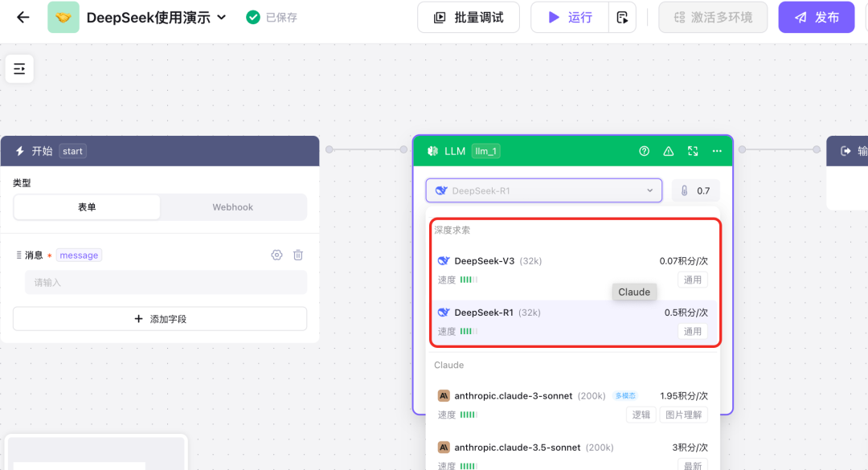868x470 pixels.
Task: Open 批量调试 batch debugging
Action: [469, 17]
